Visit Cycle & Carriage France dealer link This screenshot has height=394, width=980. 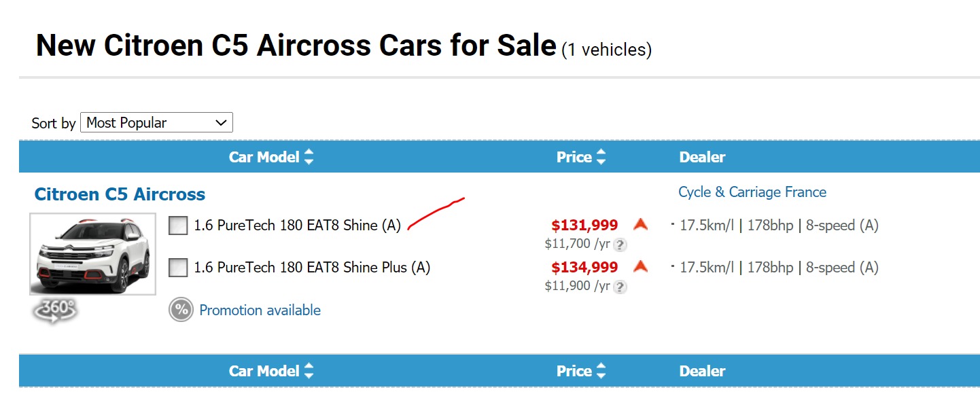(x=752, y=192)
